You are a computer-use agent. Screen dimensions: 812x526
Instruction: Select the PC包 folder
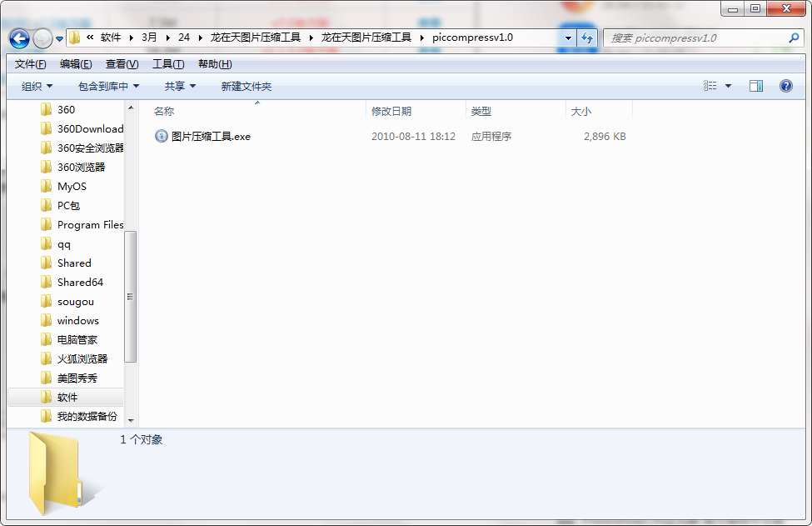68,205
